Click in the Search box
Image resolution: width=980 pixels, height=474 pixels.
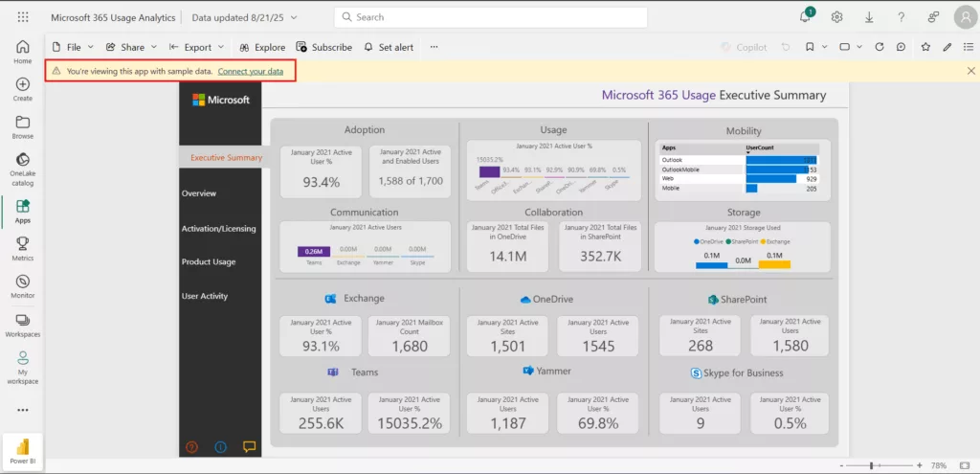[491, 17]
